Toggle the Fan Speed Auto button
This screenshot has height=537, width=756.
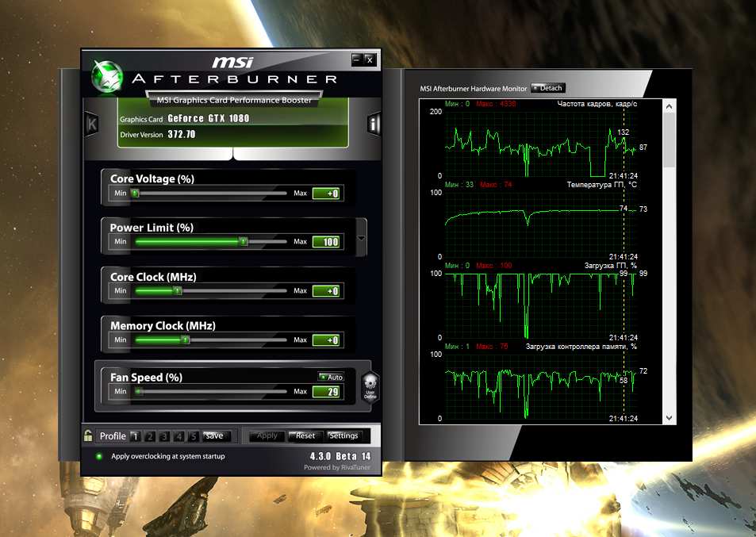coord(332,377)
